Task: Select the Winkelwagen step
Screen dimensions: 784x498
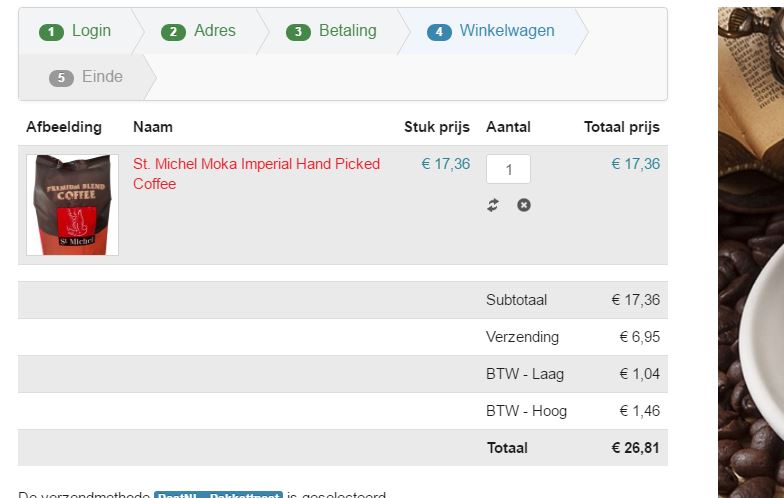Action: point(506,31)
